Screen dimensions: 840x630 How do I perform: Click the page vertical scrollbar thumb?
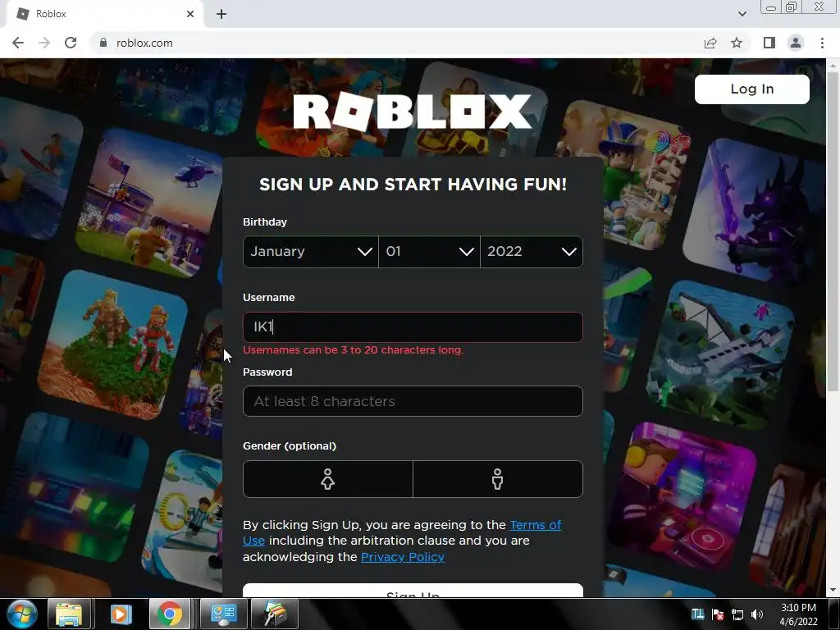point(833,231)
